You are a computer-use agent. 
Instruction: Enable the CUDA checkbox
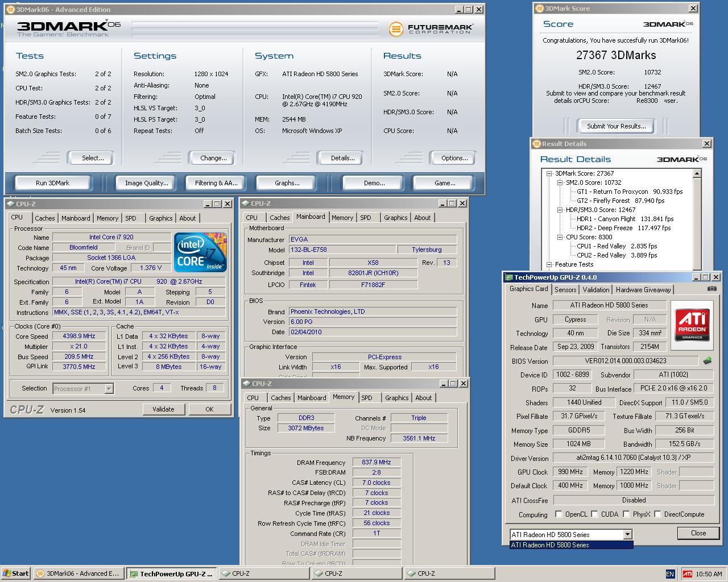pos(594,514)
